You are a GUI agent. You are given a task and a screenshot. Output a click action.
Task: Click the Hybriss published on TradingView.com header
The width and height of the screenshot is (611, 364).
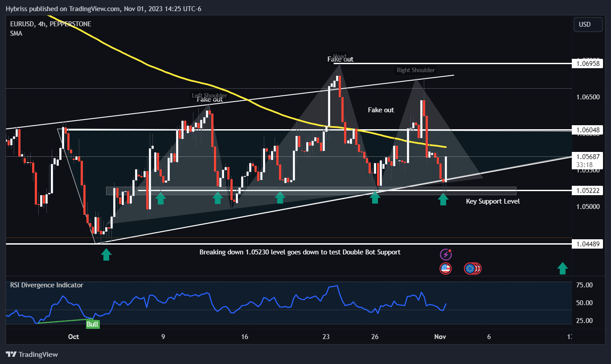pyautogui.click(x=103, y=8)
